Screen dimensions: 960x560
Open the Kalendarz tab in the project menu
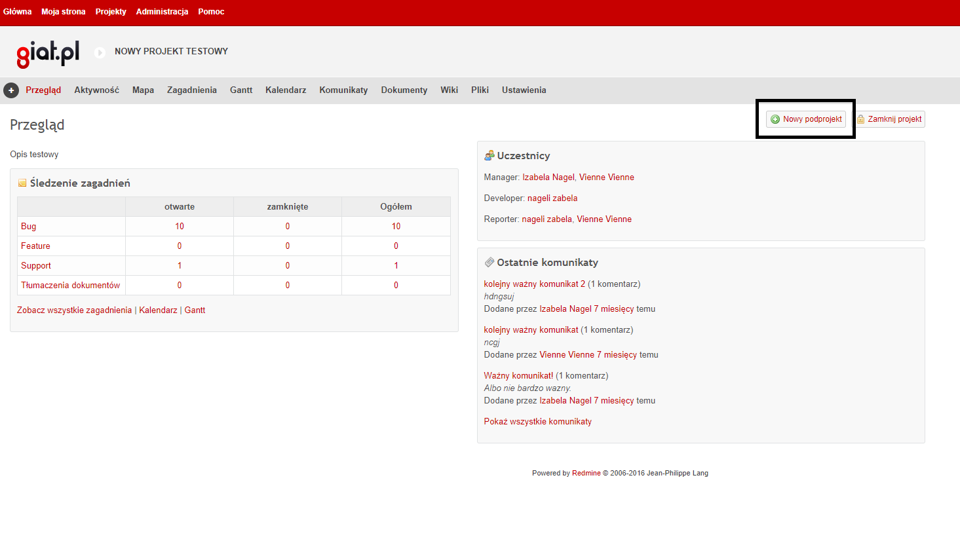[x=286, y=90]
